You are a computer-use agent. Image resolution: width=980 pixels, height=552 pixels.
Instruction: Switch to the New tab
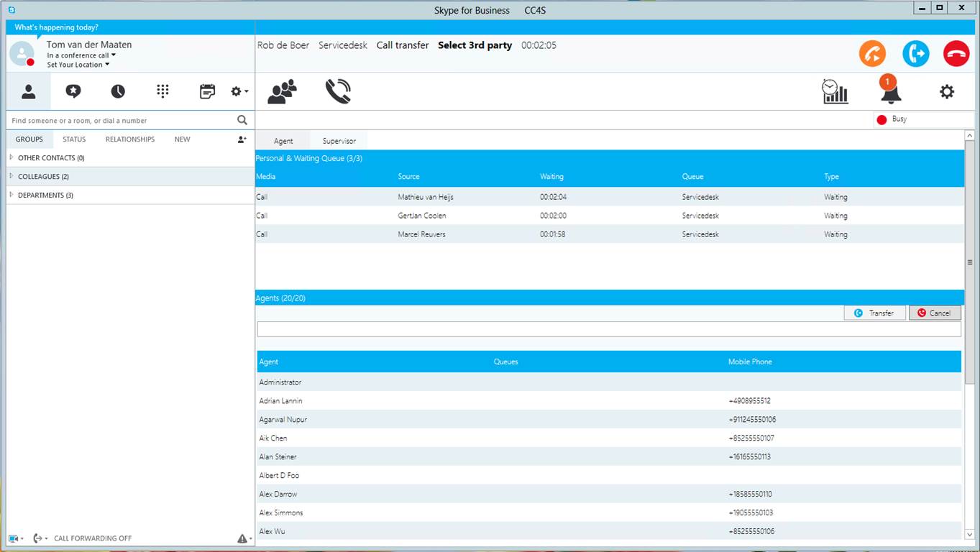pos(183,139)
